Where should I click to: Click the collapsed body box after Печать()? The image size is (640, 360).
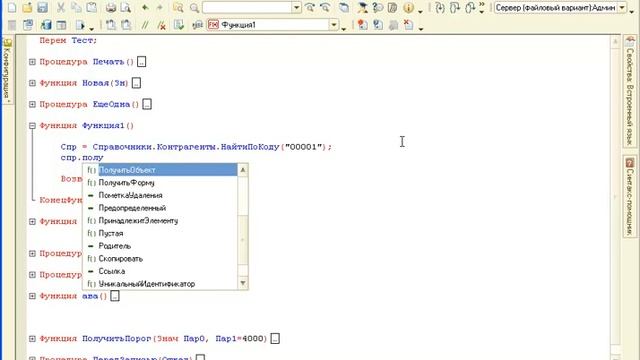tap(141, 62)
